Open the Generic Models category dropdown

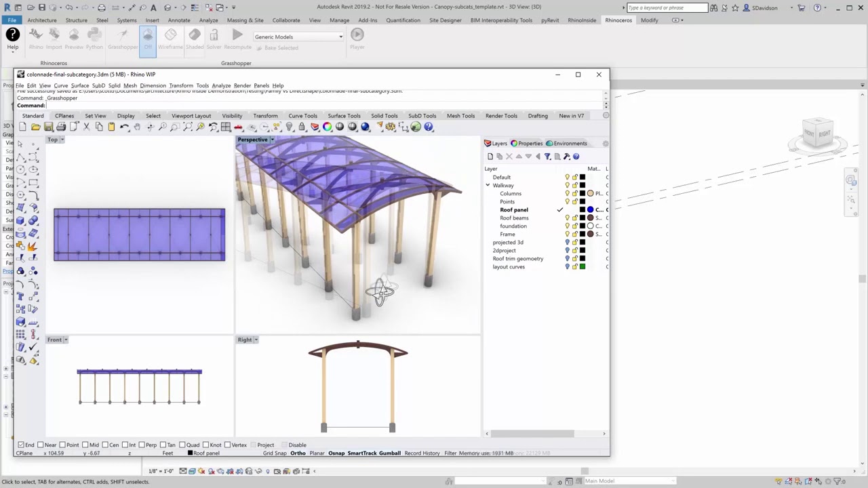298,37
